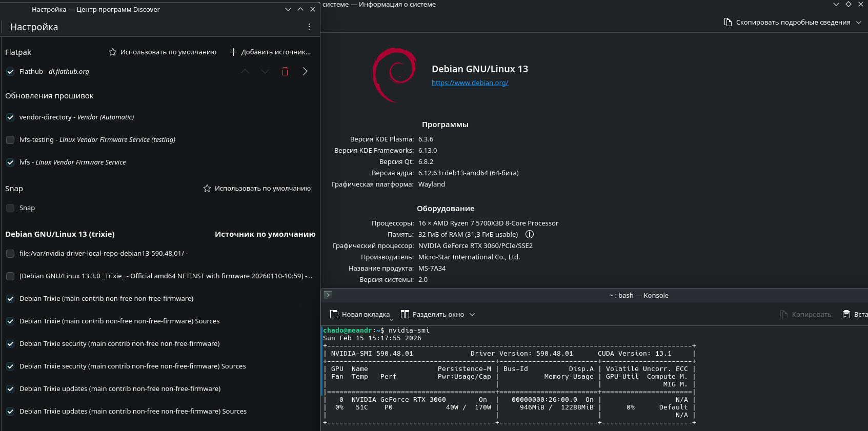The height and width of the screenshot is (431, 868).
Task: Click the Debian swirl logo
Action: [395, 75]
